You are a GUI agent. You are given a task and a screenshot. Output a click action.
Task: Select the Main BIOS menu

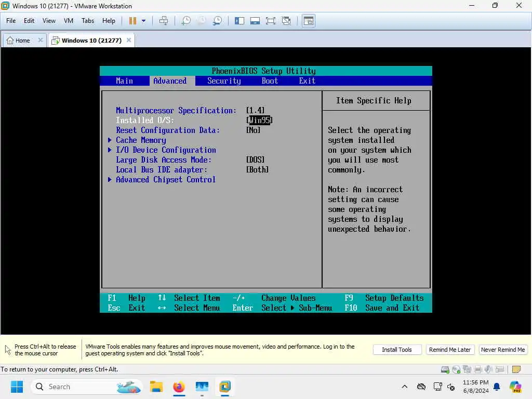click(124, 81)
